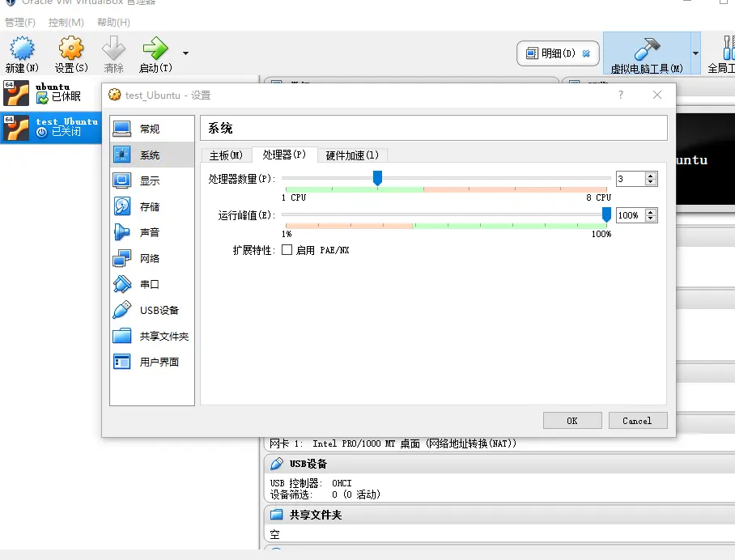This screenshot has width=735, height=560.
Task: Open the User Interface (用户界面) category
Action: 152,362
